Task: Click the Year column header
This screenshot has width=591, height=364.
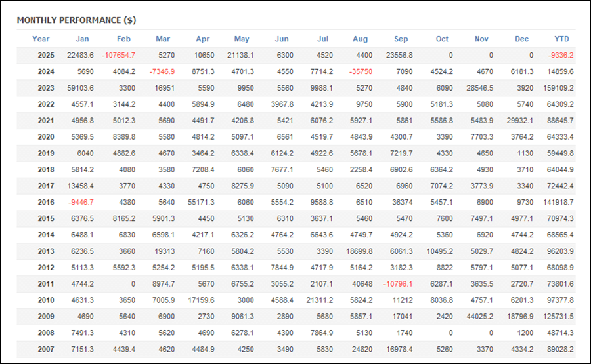Action: click(x=41, y=39)
